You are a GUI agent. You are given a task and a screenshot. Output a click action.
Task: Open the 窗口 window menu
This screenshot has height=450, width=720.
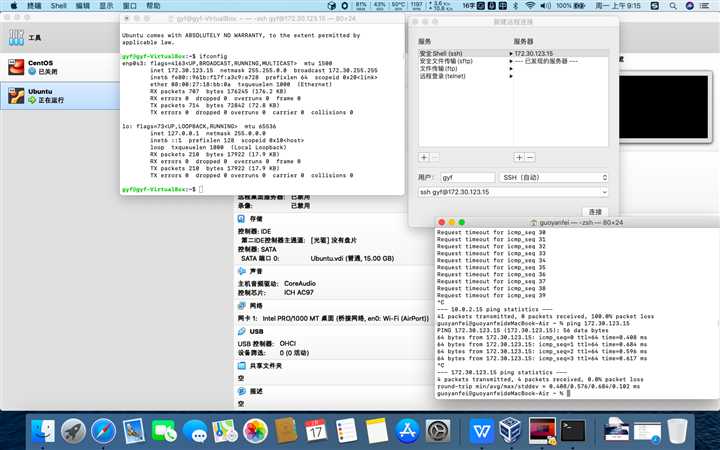[130, 6]
